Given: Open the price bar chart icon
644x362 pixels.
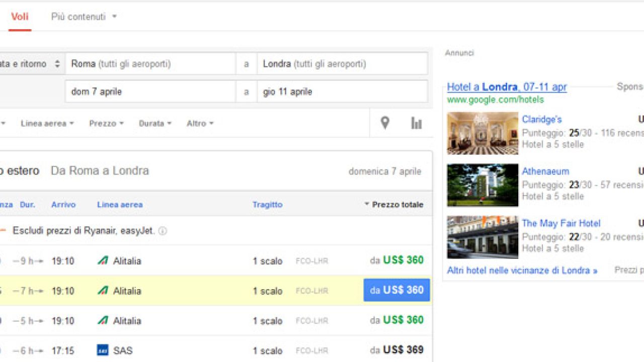Looking at the screenshot, I should tap(416, 123).
